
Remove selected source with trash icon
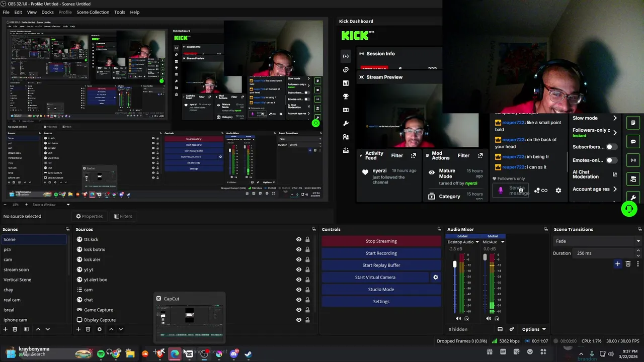(x=88, y=329)
